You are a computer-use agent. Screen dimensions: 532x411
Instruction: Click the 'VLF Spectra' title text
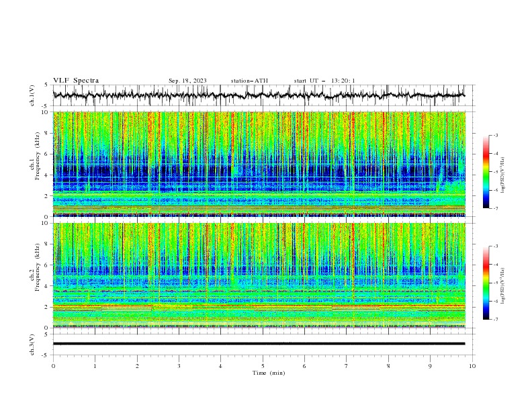tap(76, 81)
